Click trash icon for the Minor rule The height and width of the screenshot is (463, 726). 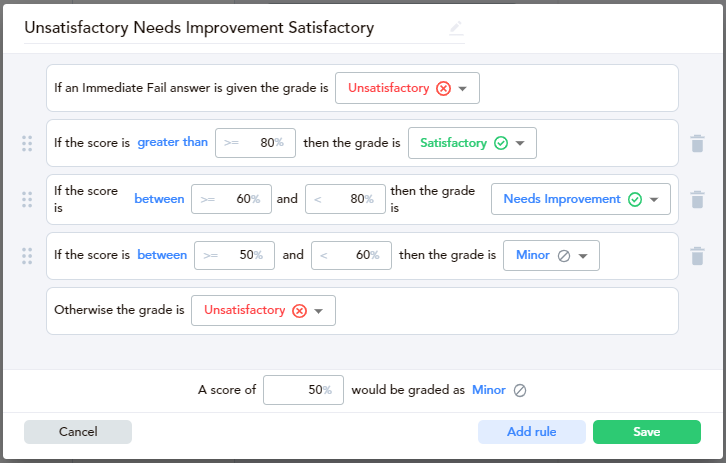[697, 256]
